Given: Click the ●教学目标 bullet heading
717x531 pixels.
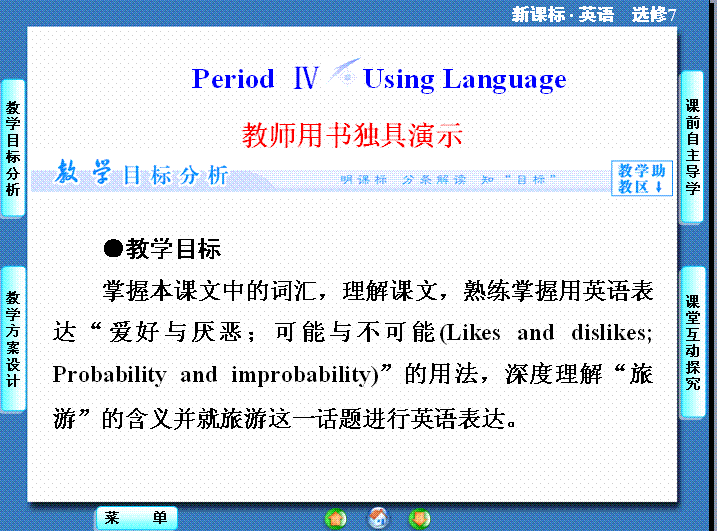Looking at the screenshot, I should [x=162, y=248].
